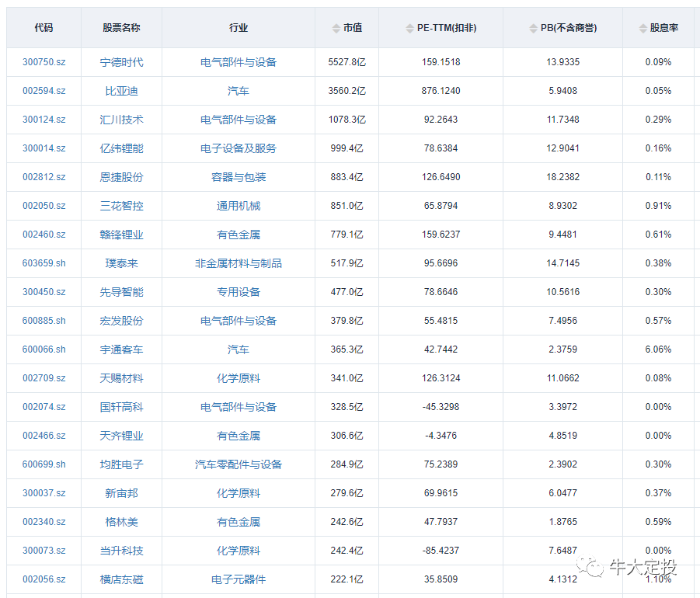The width and height of the screenshot is (700, 598).
Task: Open the 宇通客车 stock name link
Action: click(121, 349)
